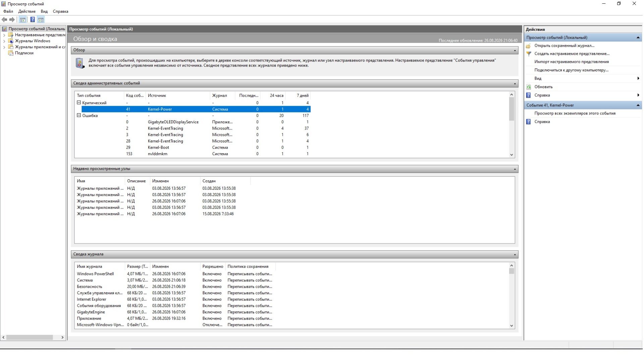Expand the Журналы приложений и служб node
The width and height of the screenshot is (644, 362).
[x=4, y=47]
